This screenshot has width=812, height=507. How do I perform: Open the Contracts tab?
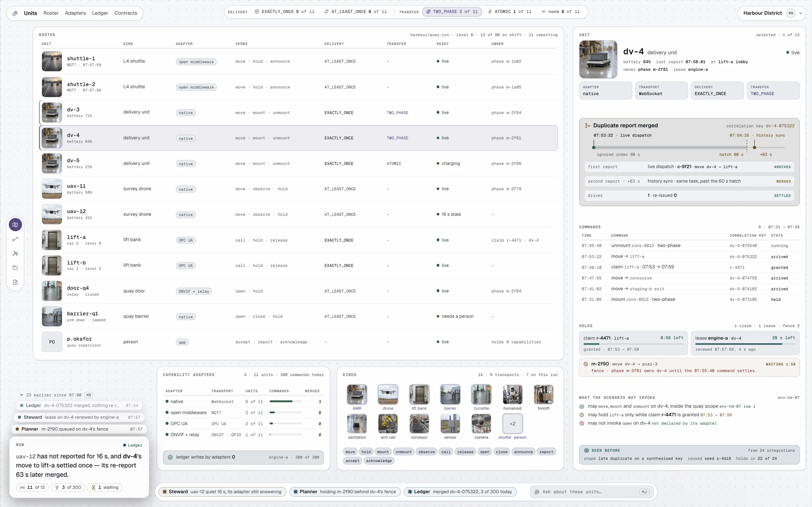click(126, 13)
